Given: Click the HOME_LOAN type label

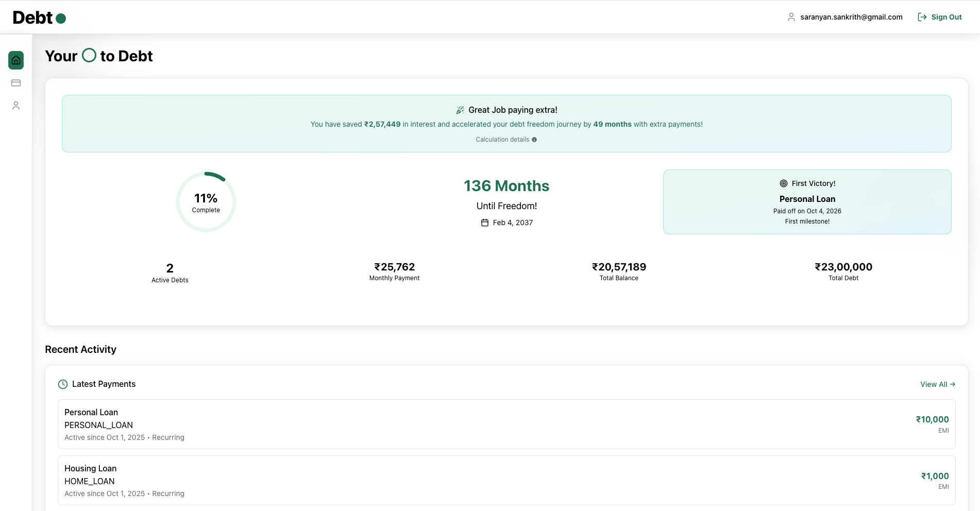Looking at the screenshot, I should point(90,481).
